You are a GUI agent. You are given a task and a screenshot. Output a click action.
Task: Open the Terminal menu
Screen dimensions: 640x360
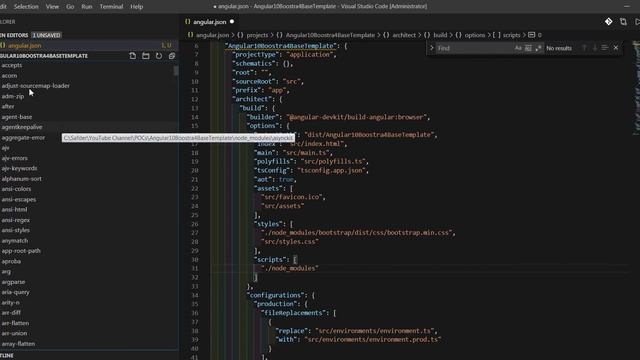(x=111, y=7)
